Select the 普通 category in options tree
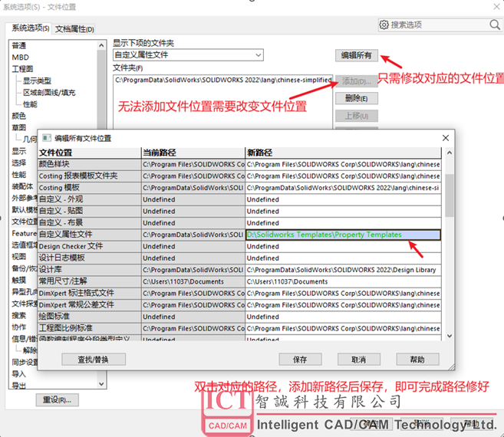The image size is (504, 437). (19, 46)
